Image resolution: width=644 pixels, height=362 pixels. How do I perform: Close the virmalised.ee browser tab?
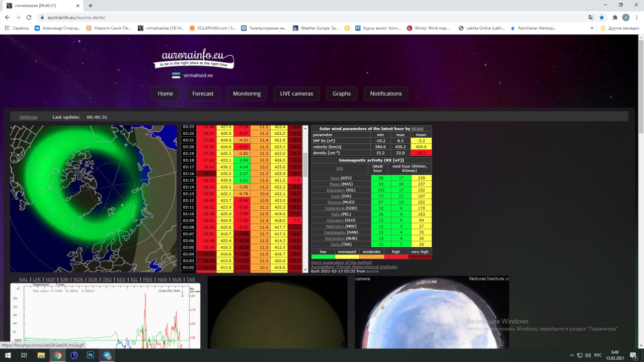click(x=77, y=6)
